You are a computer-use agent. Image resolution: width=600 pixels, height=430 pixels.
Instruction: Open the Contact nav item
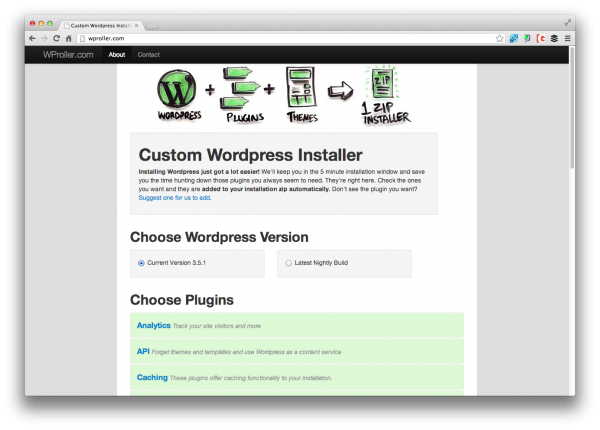coord(148,55)
